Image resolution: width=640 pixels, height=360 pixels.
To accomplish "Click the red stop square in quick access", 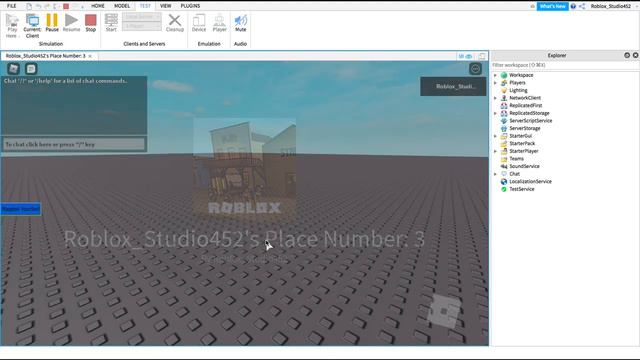I will pos(66,6).
